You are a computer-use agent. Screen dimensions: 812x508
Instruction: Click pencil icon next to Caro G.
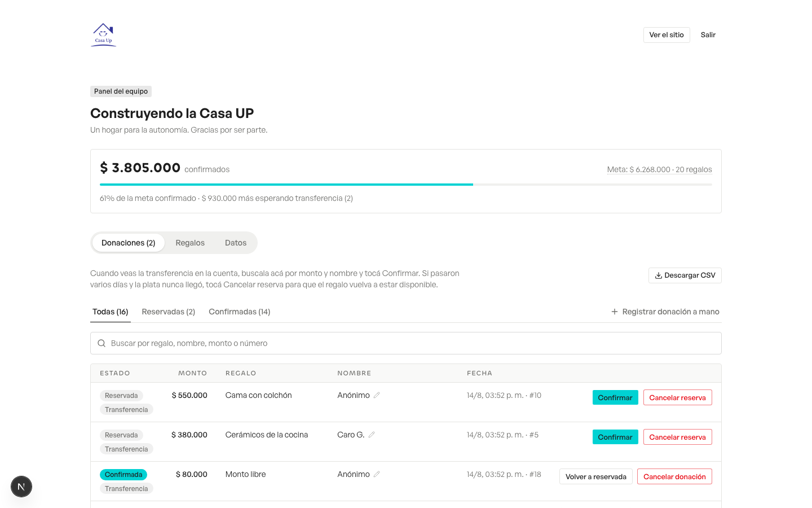372,435
